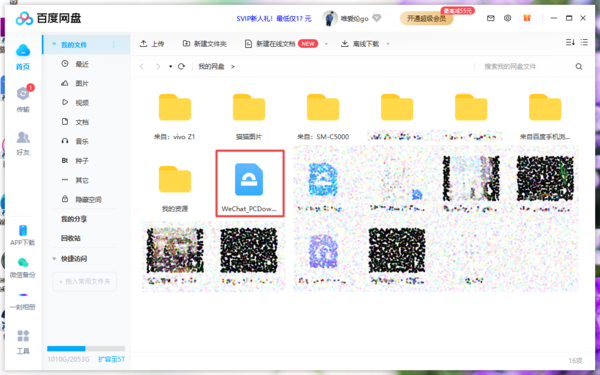Click the diamond membership badge beside username
Image resolution: width=600 pixels, height=375 pixels.
[377, 18]
